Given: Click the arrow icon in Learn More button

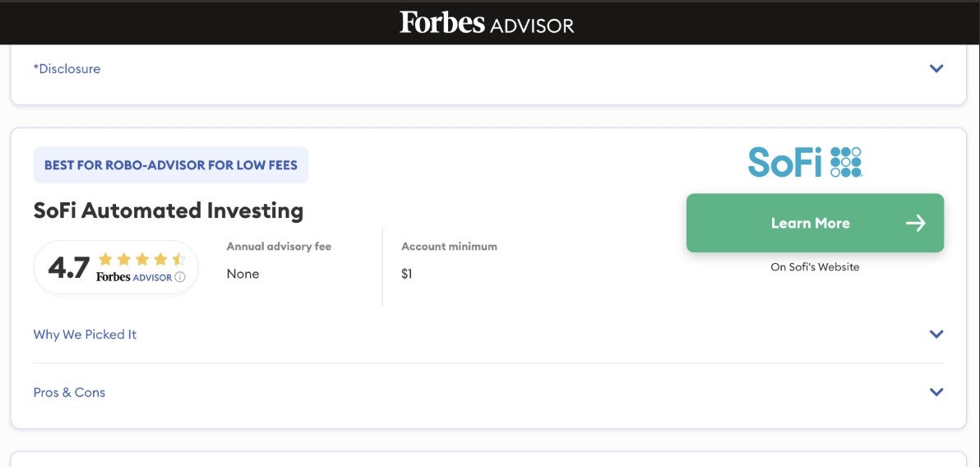Looking at the screenshot, I should 915,223.
